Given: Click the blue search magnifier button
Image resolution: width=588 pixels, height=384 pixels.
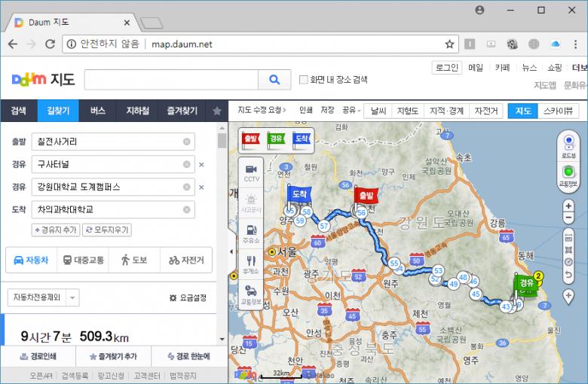Looking at the screenshot, I should 274,79.
